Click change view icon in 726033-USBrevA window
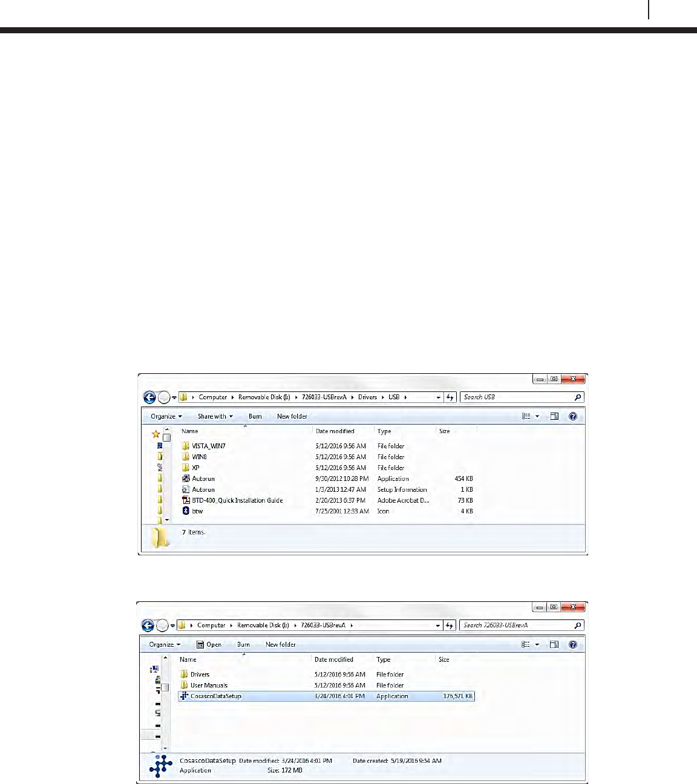Viewport: 697px width, 784px height. [526, 644]
